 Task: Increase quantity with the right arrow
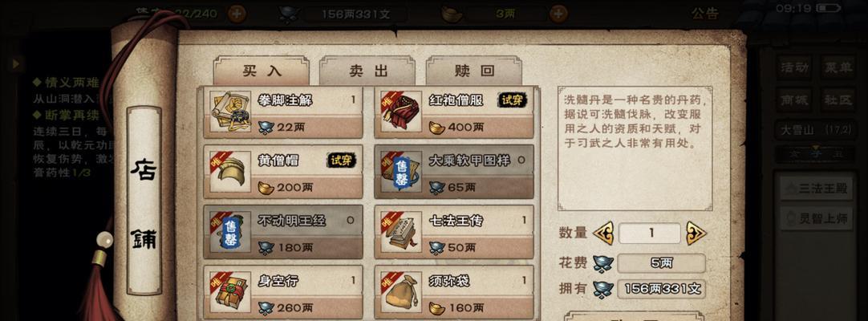(x=696, y=233)
